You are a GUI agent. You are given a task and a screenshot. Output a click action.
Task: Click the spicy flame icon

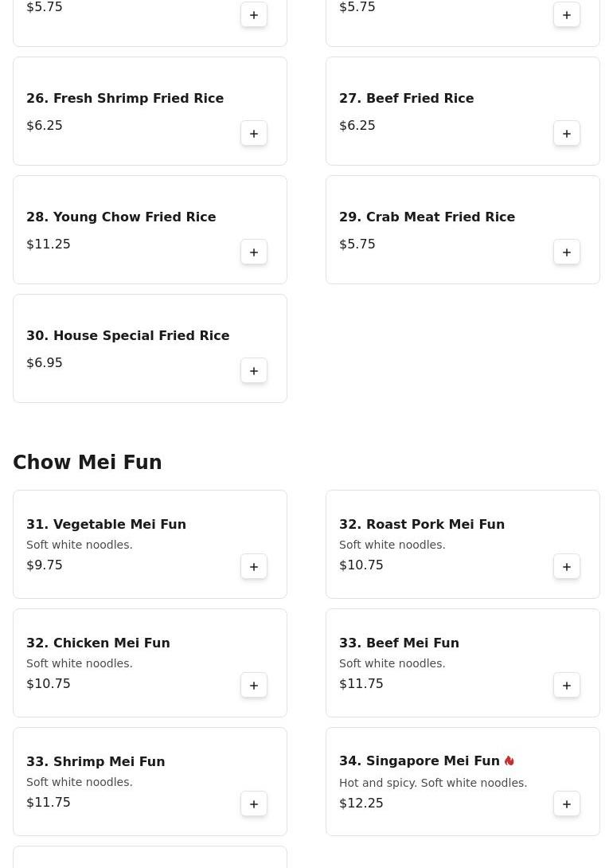coord(510,761)
